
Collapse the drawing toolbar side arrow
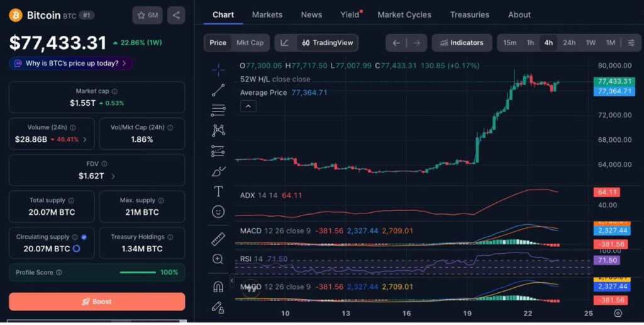coord(231,280)
